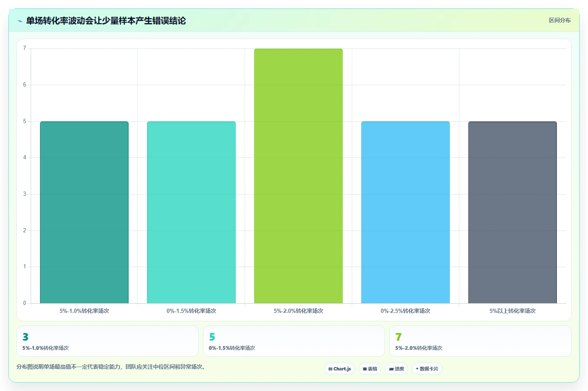
Task: Click the blue trend icon beside the title
Action: 20,21
